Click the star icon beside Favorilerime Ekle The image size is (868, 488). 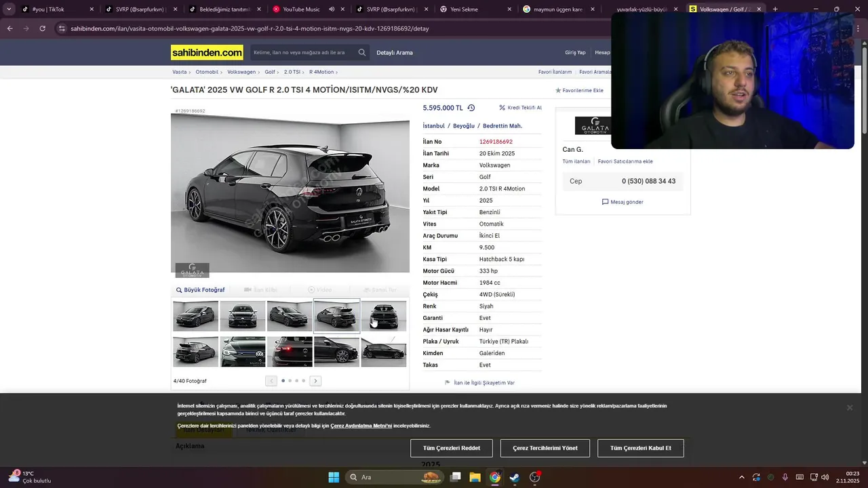pyautogui.click(x=558, y=90)
